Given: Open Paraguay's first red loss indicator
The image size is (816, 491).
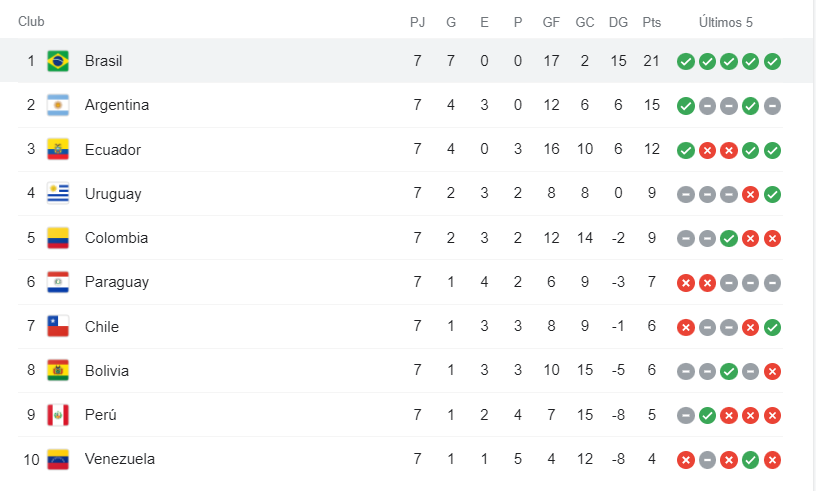Looking at the screenshot, I should pos(686,283).
